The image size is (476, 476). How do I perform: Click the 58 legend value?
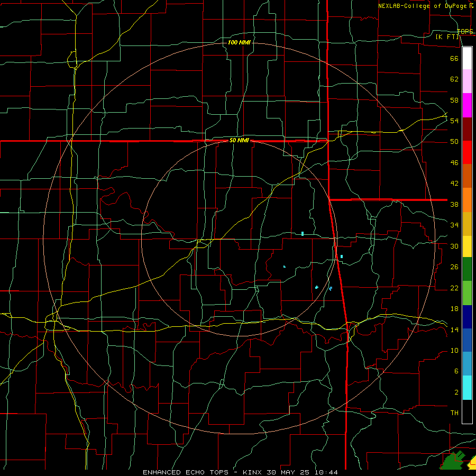point(454,100)
